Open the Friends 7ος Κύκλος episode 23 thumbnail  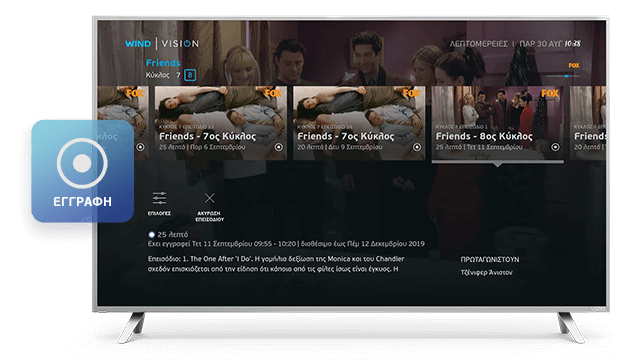click(221, 123)
